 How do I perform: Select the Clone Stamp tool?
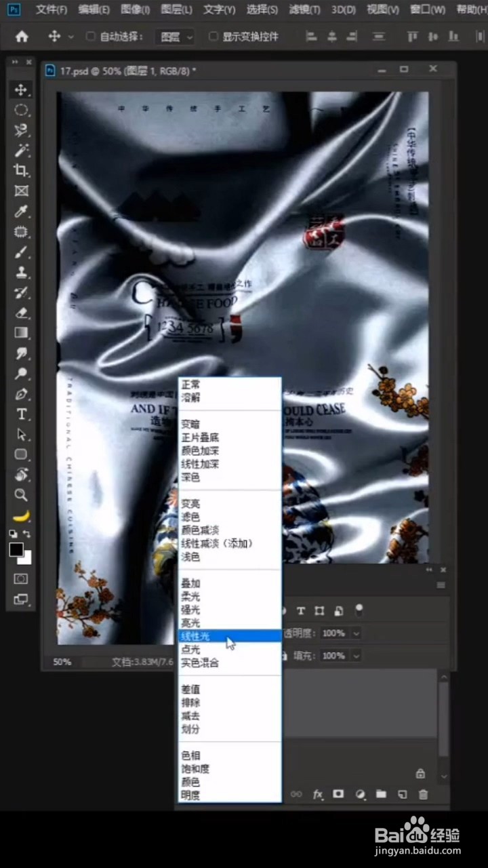click(x=22, y=272)
